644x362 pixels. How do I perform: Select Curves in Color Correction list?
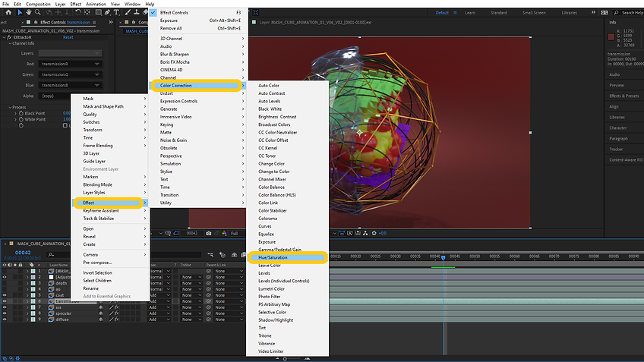(265, 226)
